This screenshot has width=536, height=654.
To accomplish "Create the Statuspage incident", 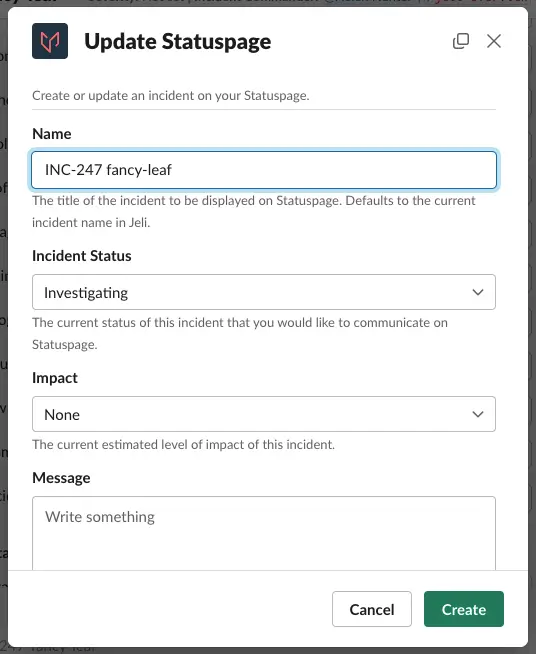I will point(464,609).
